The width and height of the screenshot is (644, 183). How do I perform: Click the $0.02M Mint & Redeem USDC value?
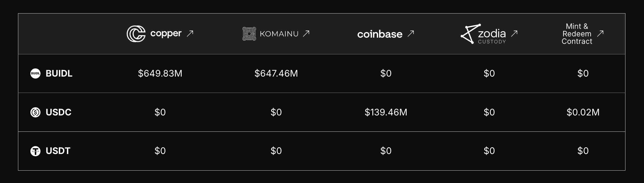(583, 112)
